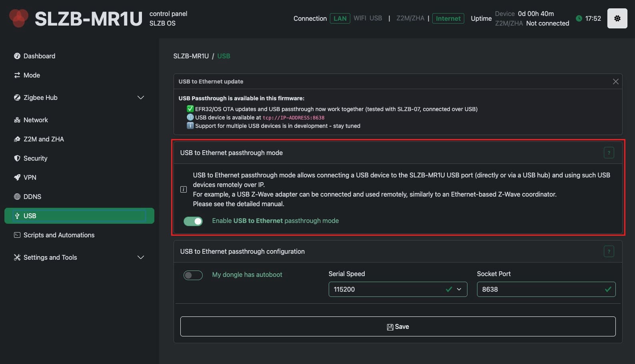Expand the Settings and Tools chevron
Viewport: 635px width, 364px height.
[x=141, y=257]
